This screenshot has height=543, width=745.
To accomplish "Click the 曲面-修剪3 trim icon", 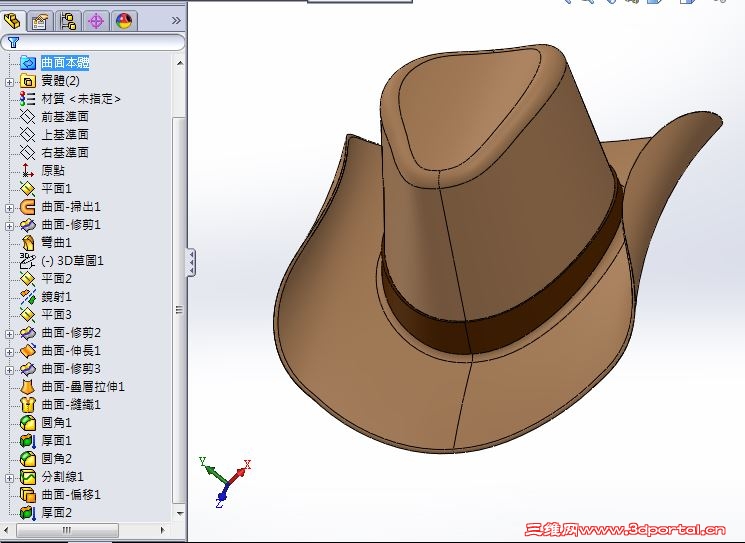I will (28, 369).
